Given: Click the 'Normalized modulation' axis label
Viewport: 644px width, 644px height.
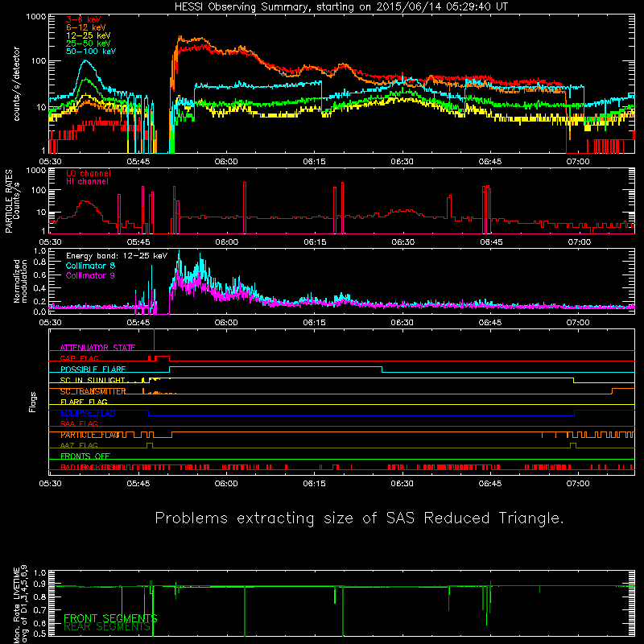Looking at the screenshot, I should tap(21, 281).
